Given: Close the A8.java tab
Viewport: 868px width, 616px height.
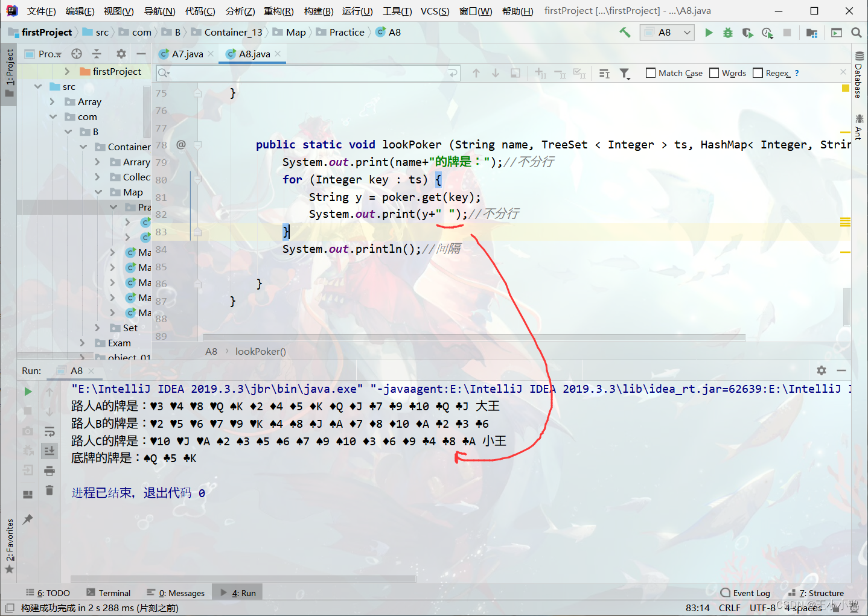Looking at the screenshot, I should (x=278, y=54).
